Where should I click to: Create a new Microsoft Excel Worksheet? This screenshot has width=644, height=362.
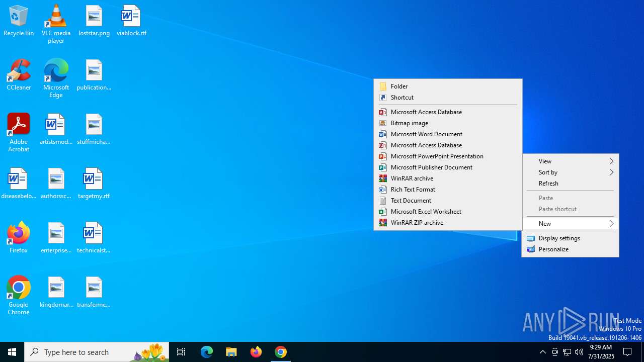448,212
